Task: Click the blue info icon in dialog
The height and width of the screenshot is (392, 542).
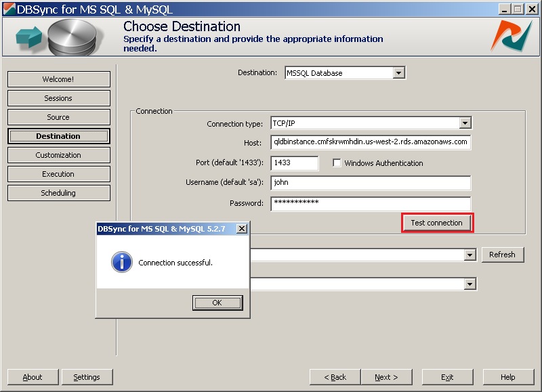Action: tap(122, 262)
